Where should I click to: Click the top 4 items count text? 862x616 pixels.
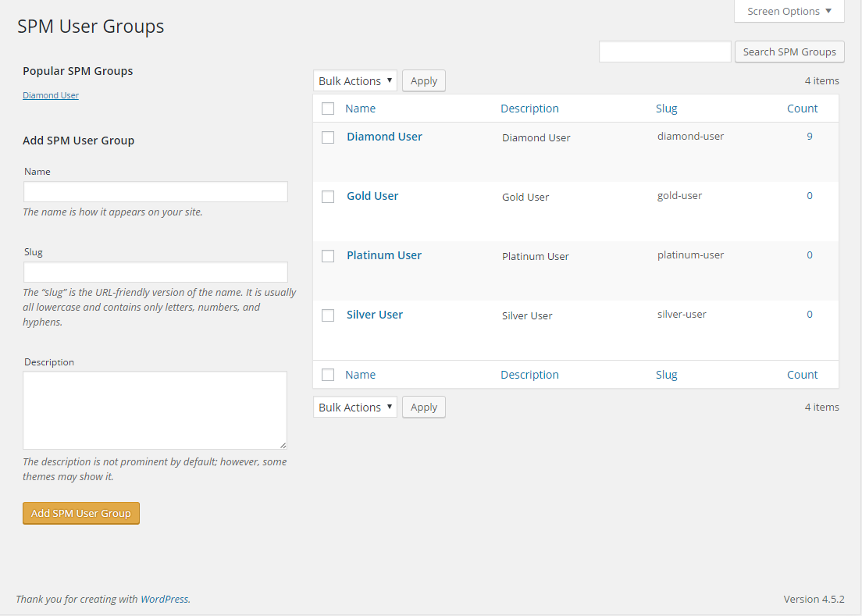click(x=822, y=80)
